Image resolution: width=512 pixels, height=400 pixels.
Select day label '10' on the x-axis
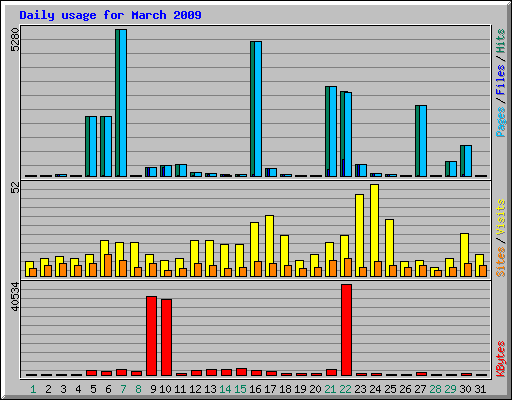[165, 389]
